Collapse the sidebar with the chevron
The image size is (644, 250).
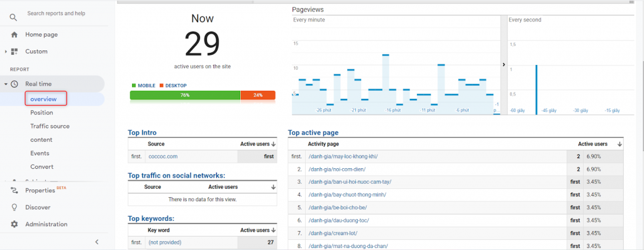pyautogui.click(x=97, y=242)
